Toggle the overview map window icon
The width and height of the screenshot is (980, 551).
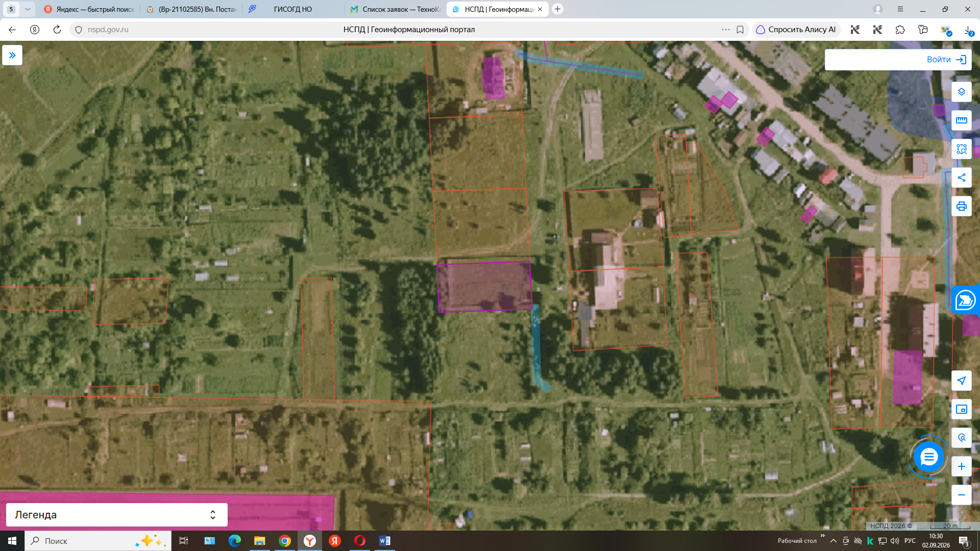pyautogui.click(x=961, y=409)
